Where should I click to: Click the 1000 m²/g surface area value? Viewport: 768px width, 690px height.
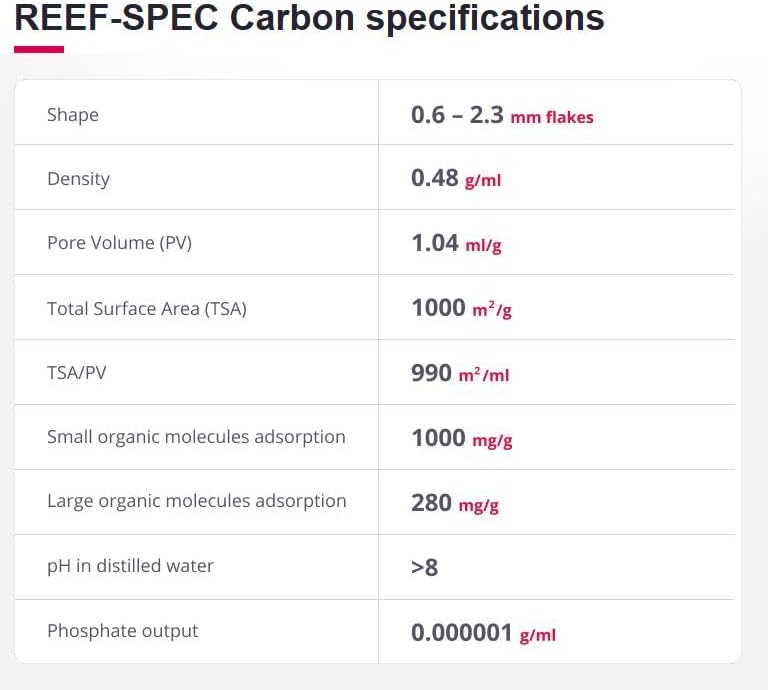coord(461,308)
